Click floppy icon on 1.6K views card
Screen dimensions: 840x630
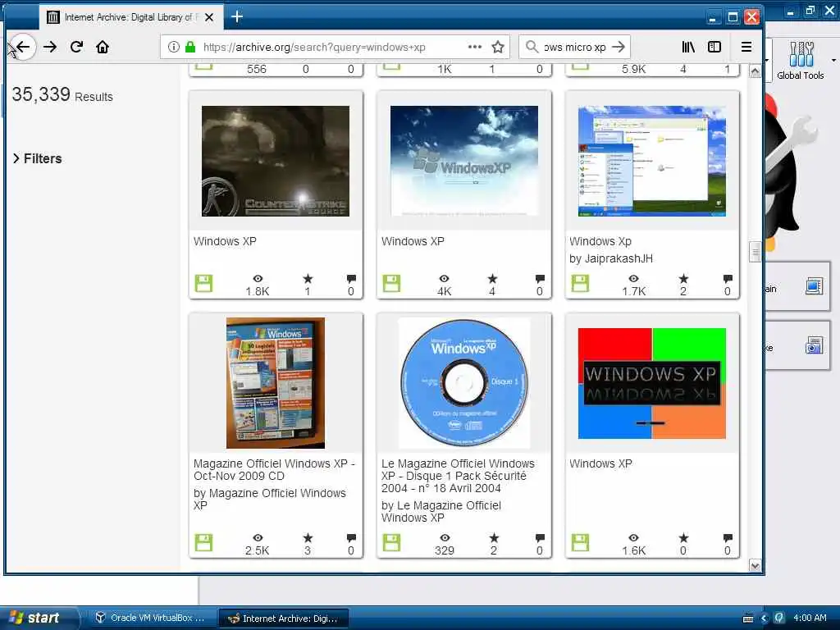click(580, 543)
